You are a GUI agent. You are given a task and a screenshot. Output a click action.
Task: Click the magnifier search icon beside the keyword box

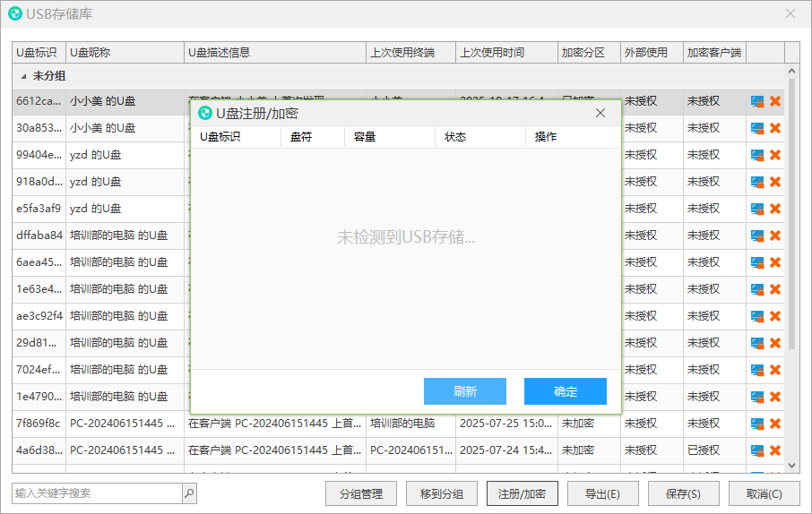pyautogui.click(x=189, y=493)
